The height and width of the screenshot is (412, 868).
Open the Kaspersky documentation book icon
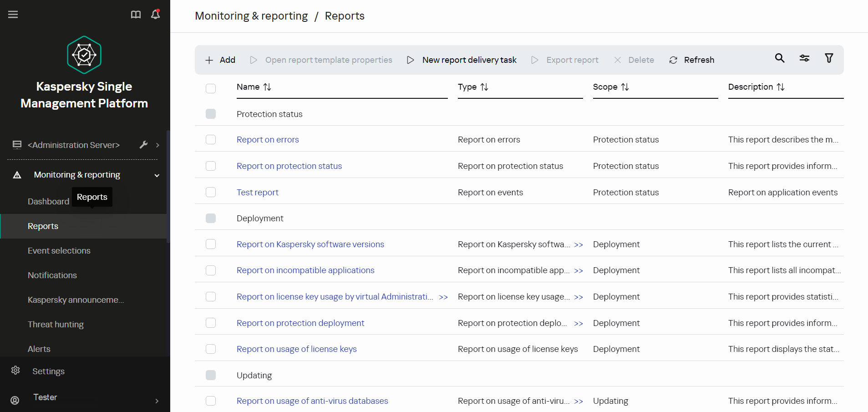(136, 14)
